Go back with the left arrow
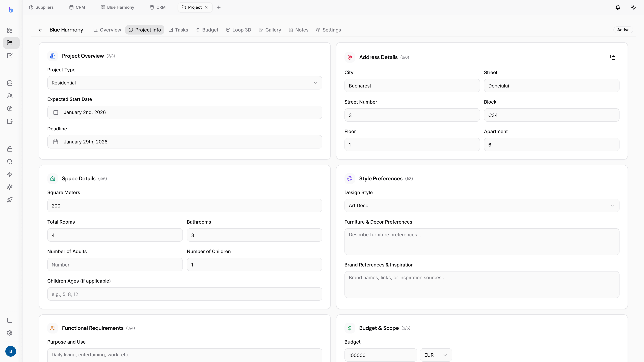644x362 pixels. tap(40, 30)
